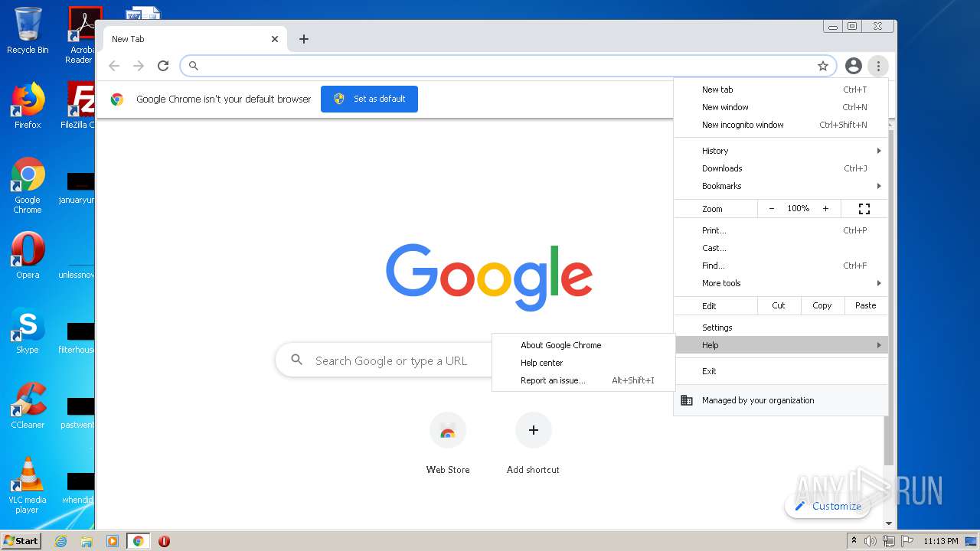980x551 pixels.
Task: Click the browser forward arrow
Action: click(139, 66)
